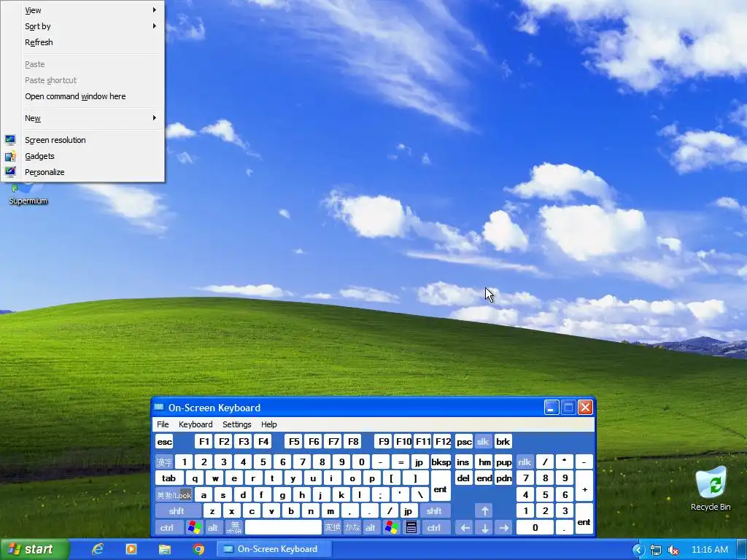
Task: Click the start button
Action: [x=34, y=549]
